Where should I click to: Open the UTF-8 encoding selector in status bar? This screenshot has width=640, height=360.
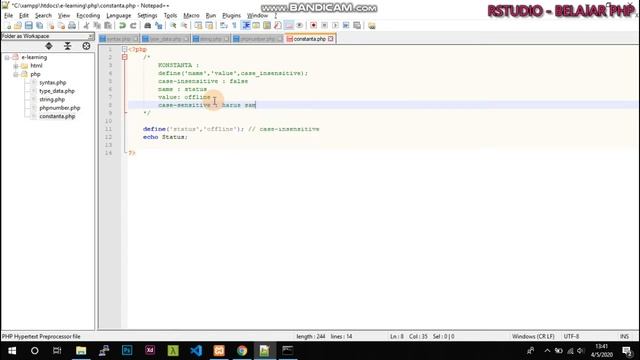coord(571,336)
